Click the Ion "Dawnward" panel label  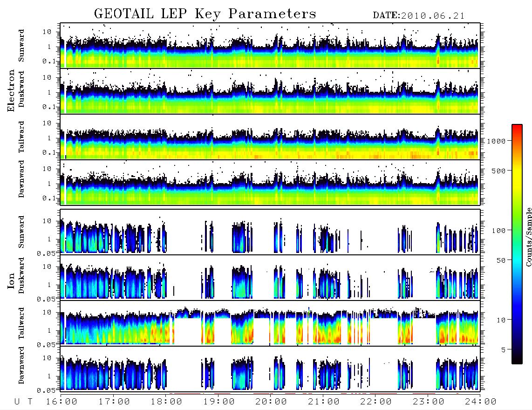click(x=21, y=365)
